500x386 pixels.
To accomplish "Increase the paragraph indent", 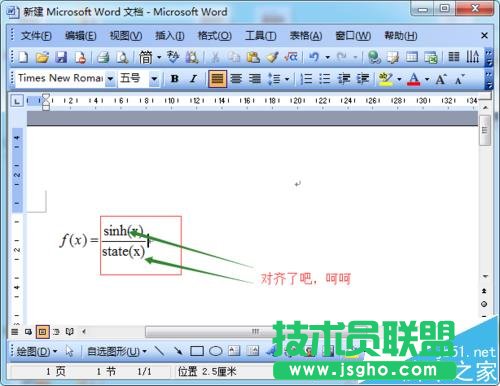I will coord(363,79).
